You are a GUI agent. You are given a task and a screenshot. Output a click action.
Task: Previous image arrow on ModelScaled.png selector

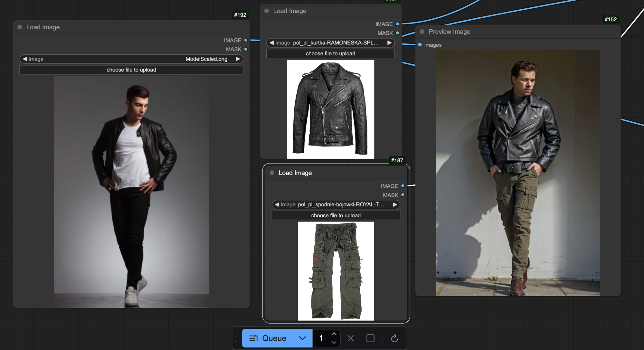click(25, 59)
